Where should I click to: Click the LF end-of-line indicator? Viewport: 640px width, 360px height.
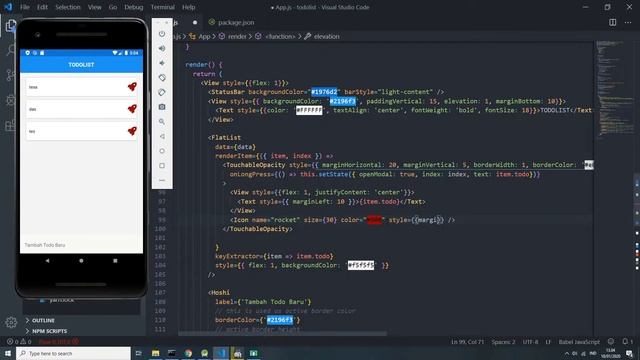(x=548, y=342)
